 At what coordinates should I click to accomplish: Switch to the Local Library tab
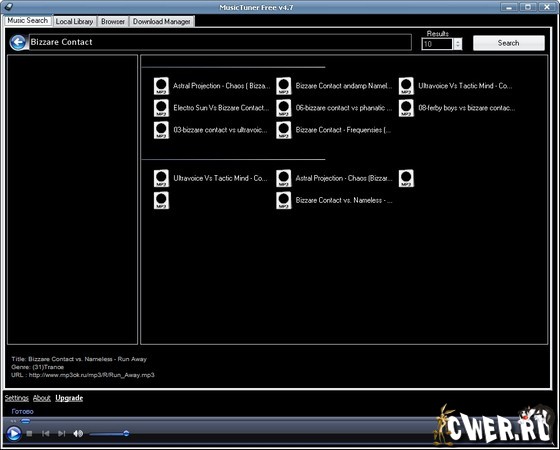pos(74,21)
